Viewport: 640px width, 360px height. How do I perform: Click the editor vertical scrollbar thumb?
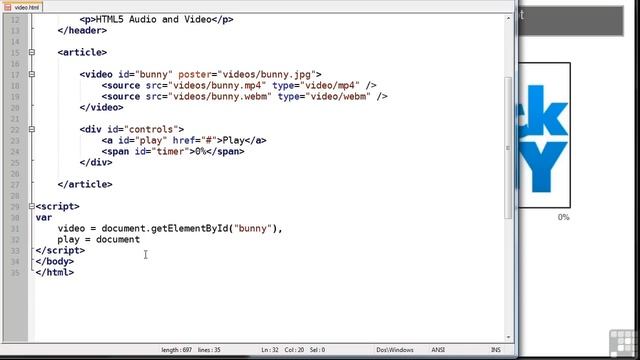point(508,148)
